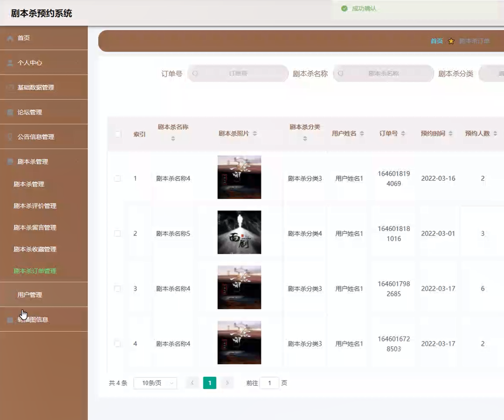Viewport: 504px width, 420px height.
Task: Click the search icon in 订单号 field
Action: pyautogui.click(x=195, y=74)
